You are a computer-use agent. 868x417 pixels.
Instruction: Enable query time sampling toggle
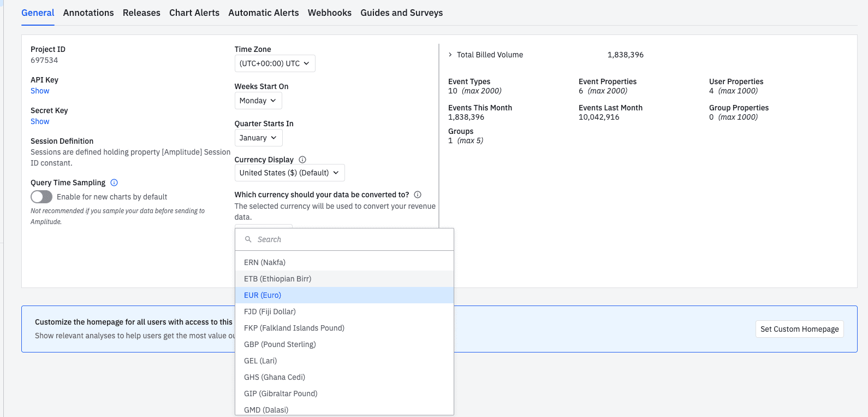click(41, 197)
